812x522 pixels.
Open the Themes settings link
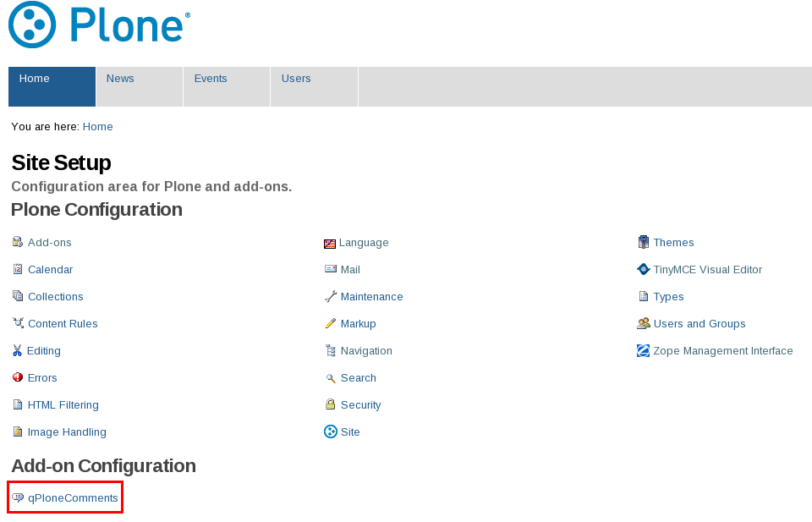[673, 243]
